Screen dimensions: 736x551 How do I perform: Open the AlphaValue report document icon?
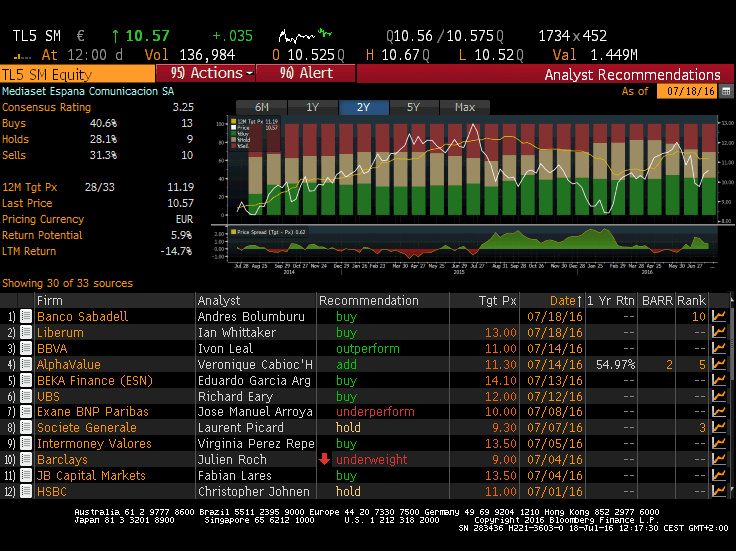tap(26, 364)
